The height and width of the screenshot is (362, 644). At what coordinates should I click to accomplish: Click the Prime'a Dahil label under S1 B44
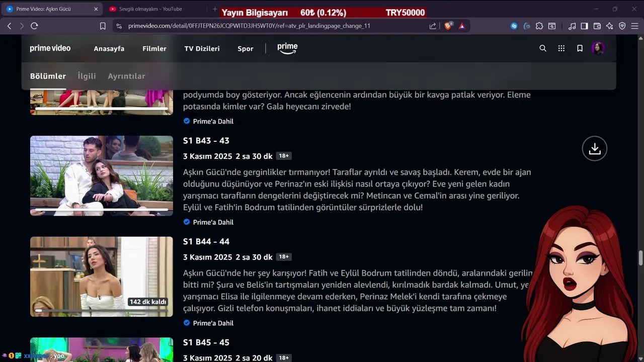(213, 323)
